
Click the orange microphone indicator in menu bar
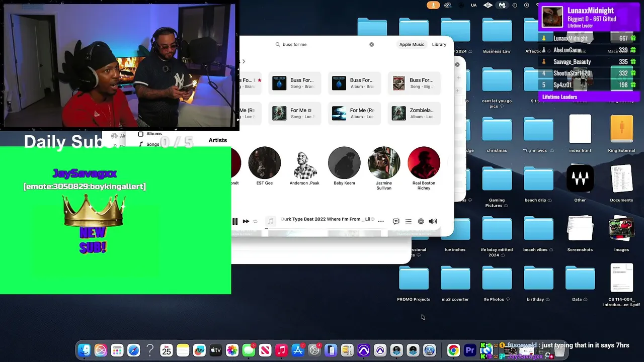433,5
